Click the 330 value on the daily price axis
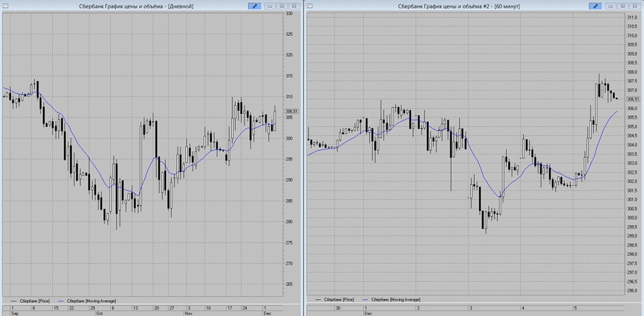 [289, 14]
